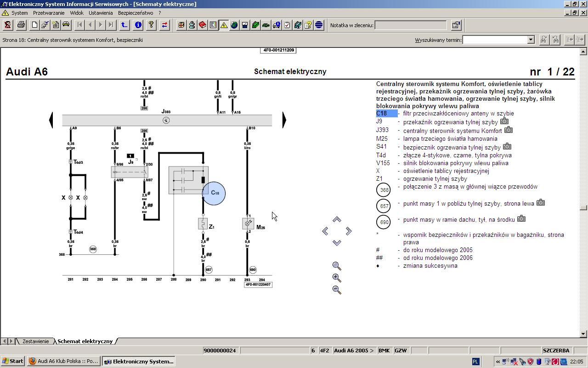
Task: Switch to Audi A6 Klub Polska taskbar window
Action: coord(63,361)
